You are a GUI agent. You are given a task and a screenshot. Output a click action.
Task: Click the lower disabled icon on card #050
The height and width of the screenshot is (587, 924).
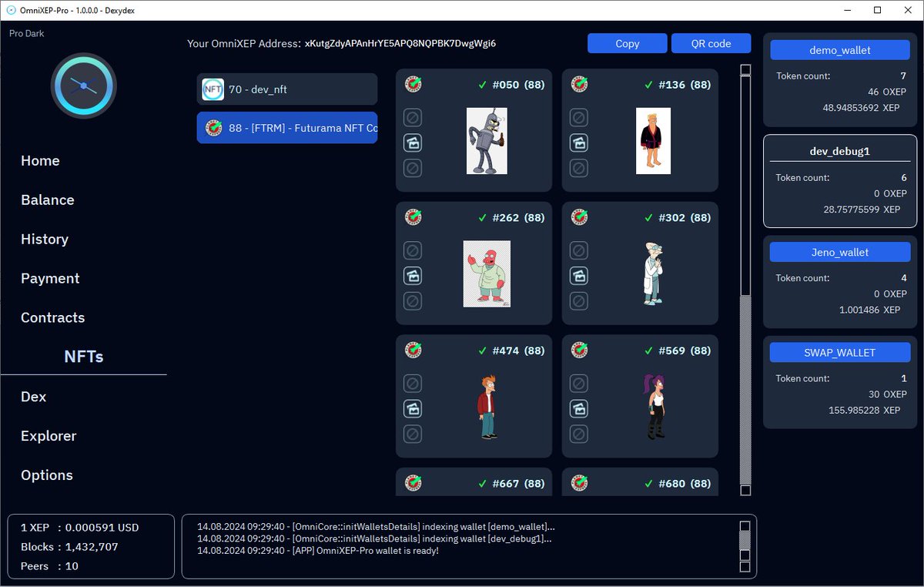[413, 168]
